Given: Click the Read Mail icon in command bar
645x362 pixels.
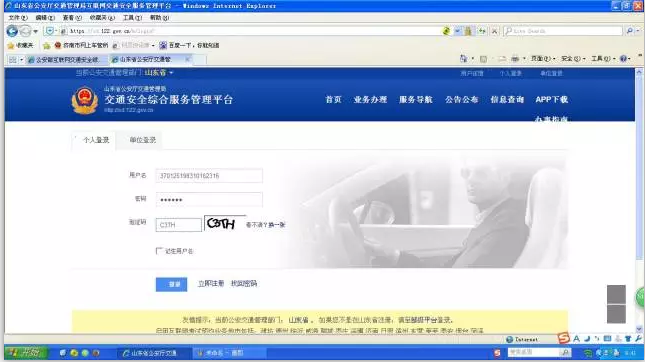Looking at the screenshot, I should [502, 59].
